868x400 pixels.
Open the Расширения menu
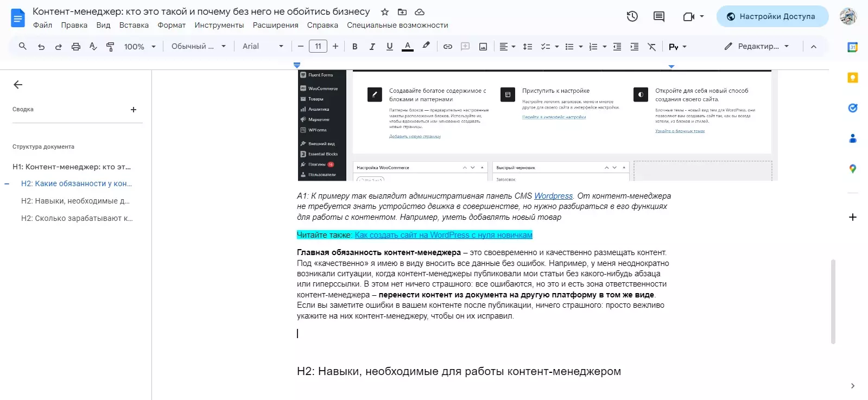pyautogui.click(x=276, y=25)
